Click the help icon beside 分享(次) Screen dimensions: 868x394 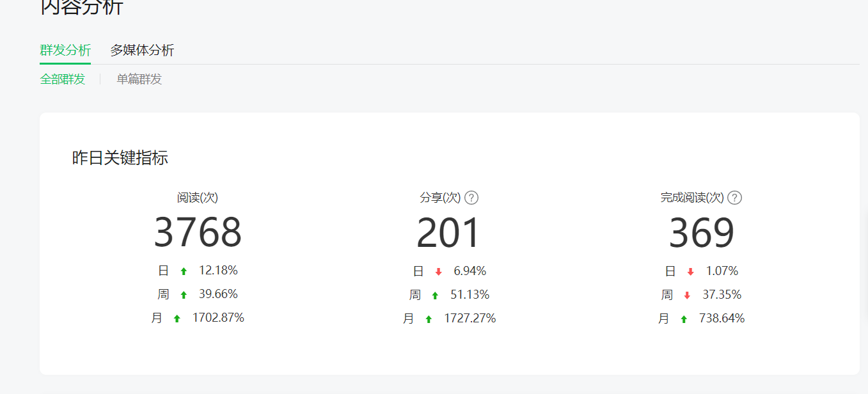[x=471, y=198]
